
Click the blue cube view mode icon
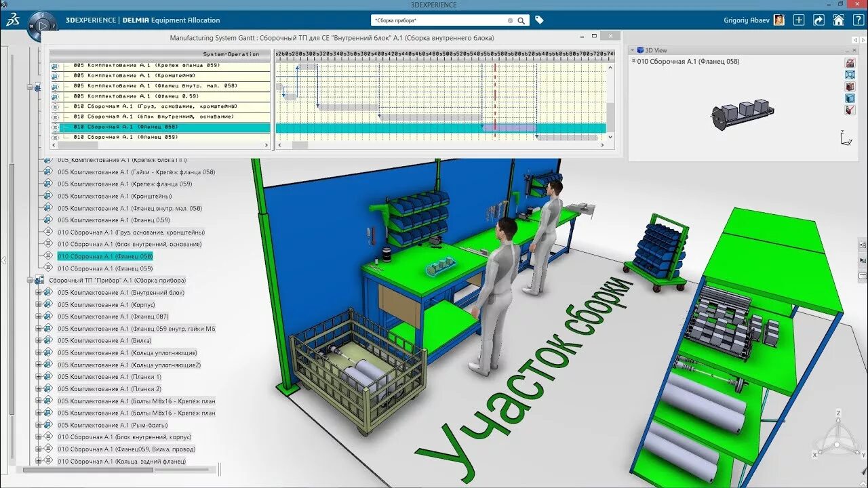(x=850, y=96)
